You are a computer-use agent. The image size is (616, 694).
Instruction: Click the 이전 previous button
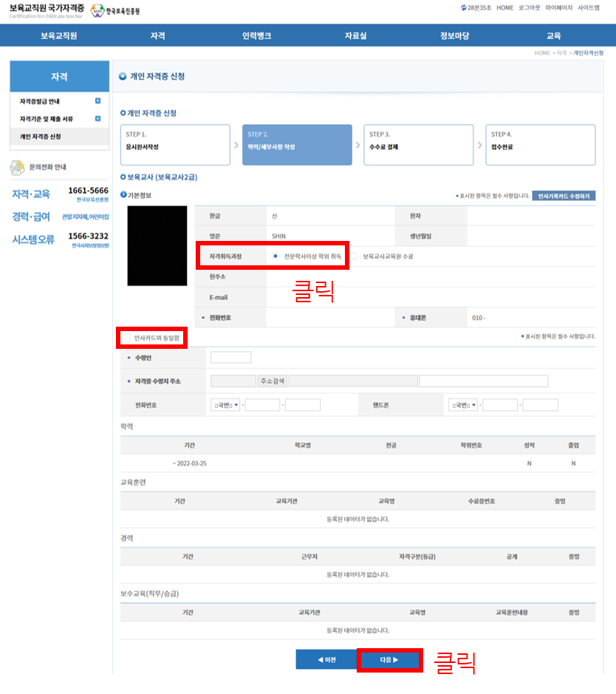point(326,660)
